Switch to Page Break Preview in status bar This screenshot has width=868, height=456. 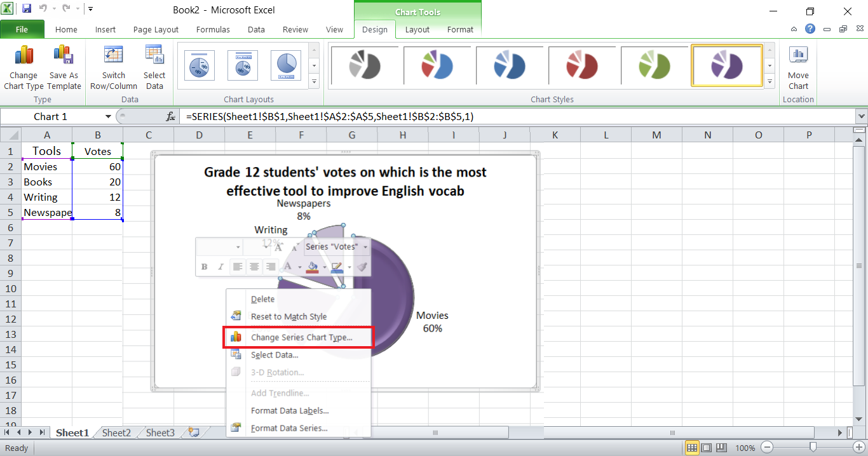[721, 448]
